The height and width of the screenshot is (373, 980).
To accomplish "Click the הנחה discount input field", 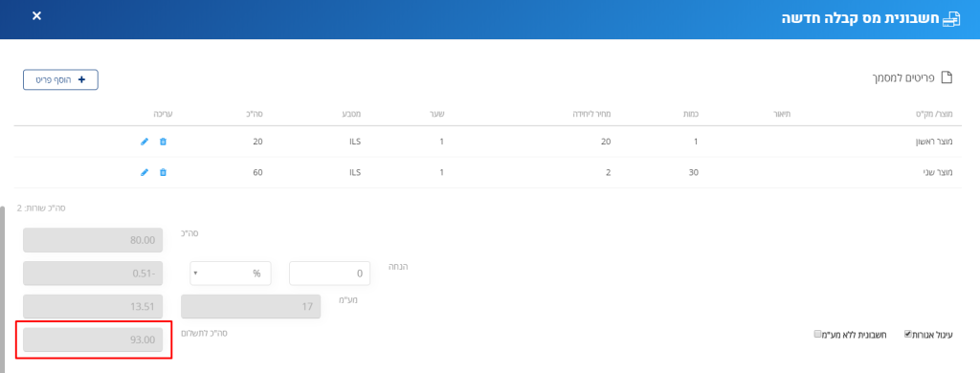I will [x=329, y=273].
